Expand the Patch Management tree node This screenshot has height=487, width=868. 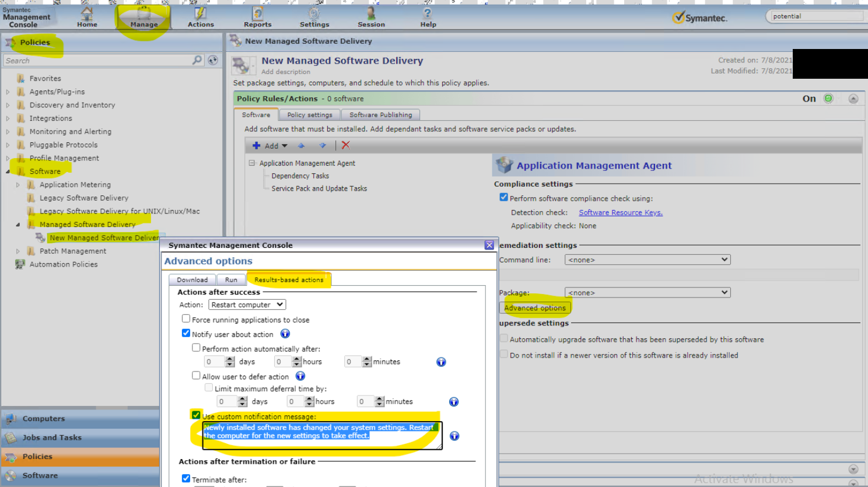[x=17, y=251]
